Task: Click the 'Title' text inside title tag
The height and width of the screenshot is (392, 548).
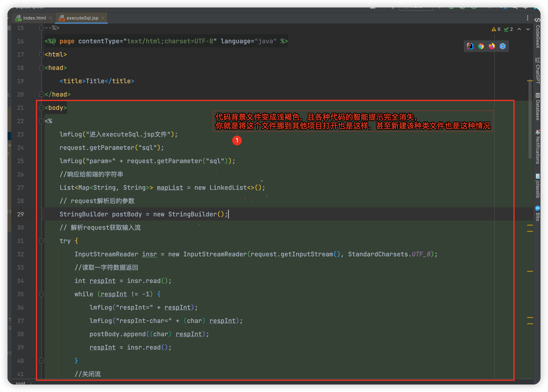Action: click(95, 81)
